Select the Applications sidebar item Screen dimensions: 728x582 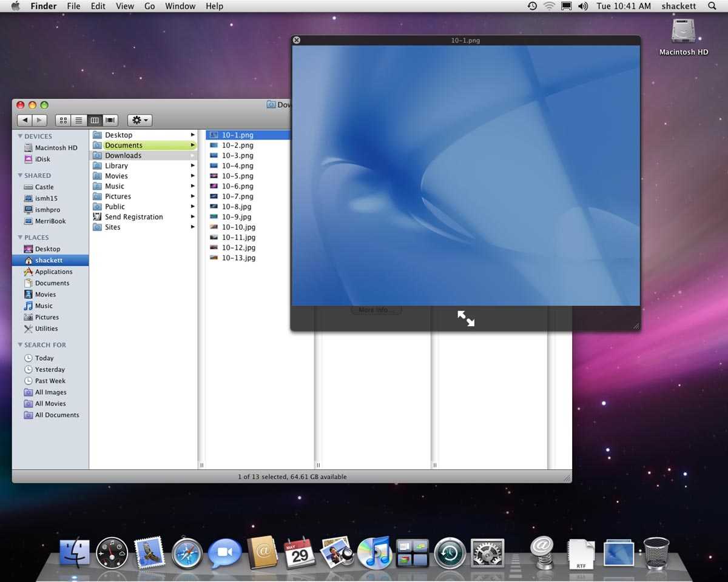coord(53,272)
